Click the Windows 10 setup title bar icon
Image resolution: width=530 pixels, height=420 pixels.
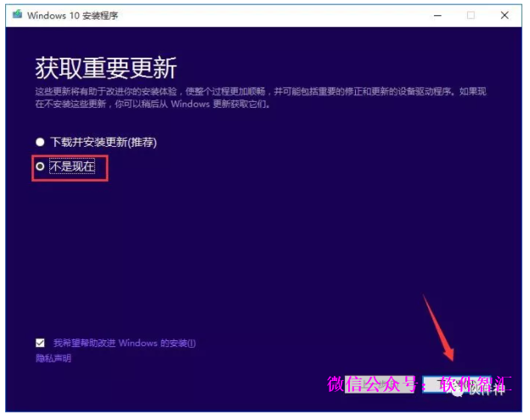pos(17,15)
